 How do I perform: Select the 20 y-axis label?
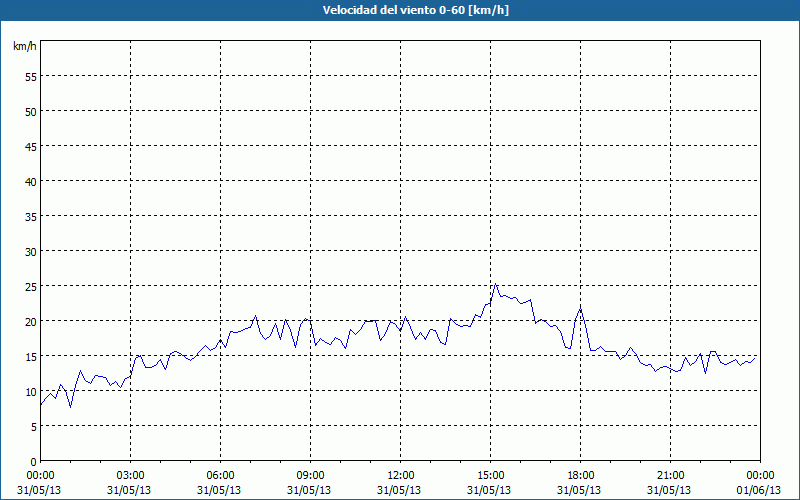[31, 322]
